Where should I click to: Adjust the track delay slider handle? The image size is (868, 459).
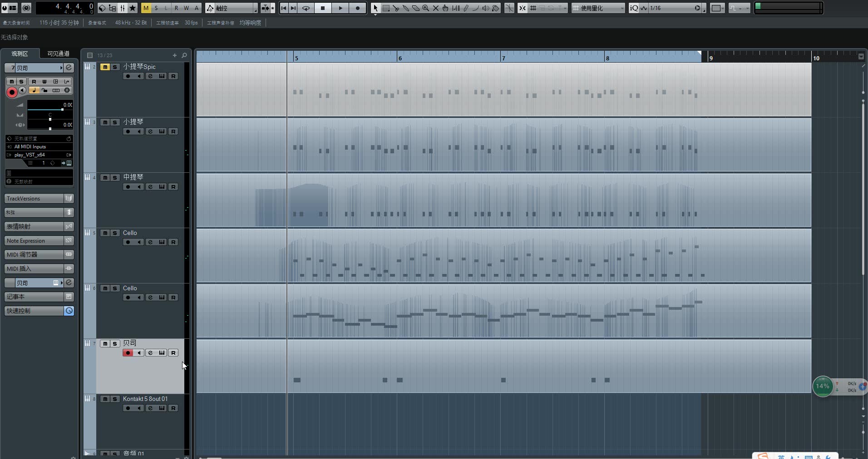point(50,129)
